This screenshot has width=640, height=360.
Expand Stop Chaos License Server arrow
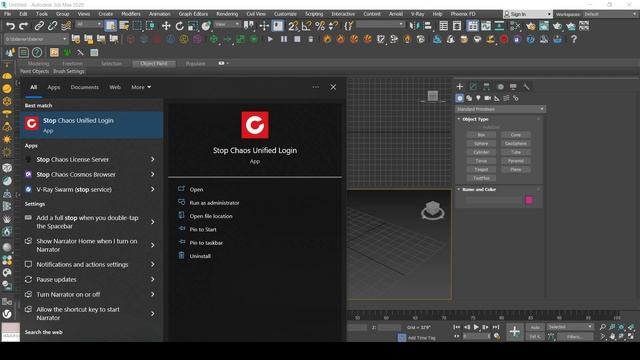pos(152,160)
